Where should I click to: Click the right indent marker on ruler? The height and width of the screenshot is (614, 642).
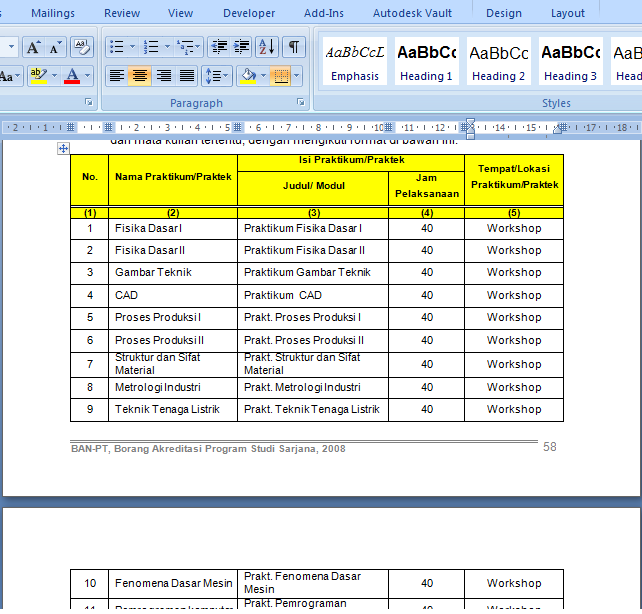click(x=558, y=129)
